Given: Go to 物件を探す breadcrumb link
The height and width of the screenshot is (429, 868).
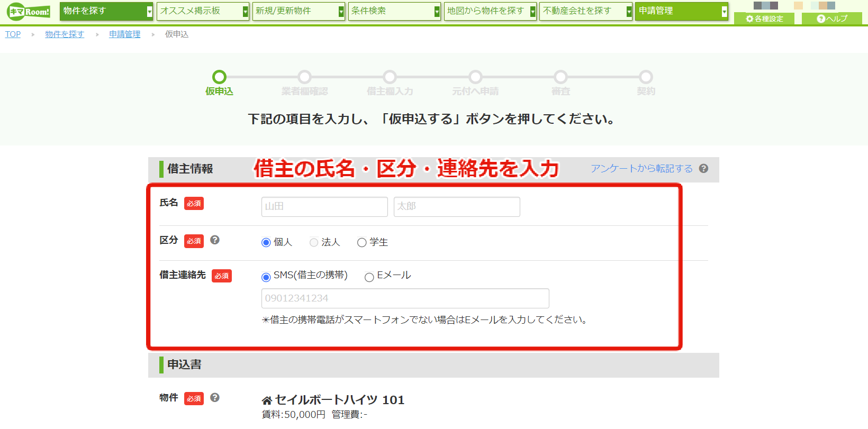Looking at the screenshot, I should coord(65,34).
